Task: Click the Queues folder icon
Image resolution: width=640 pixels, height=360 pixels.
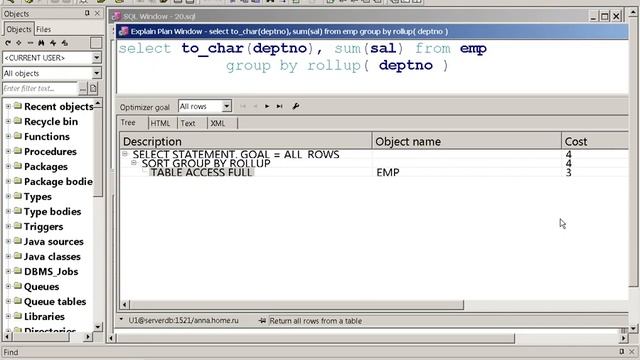Action: tap(18, 286)
